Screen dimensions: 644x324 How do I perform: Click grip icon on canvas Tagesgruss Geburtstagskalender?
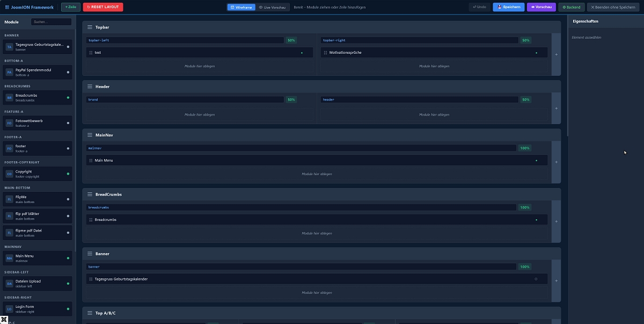point(91,279)
